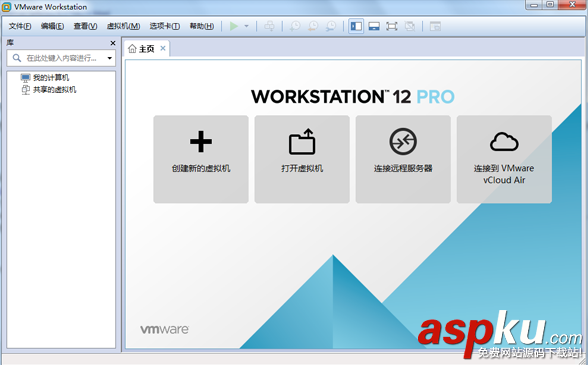Click the manage snapshots toolbar icon
This screenshot has height=365, width=588.
[331, 26]
